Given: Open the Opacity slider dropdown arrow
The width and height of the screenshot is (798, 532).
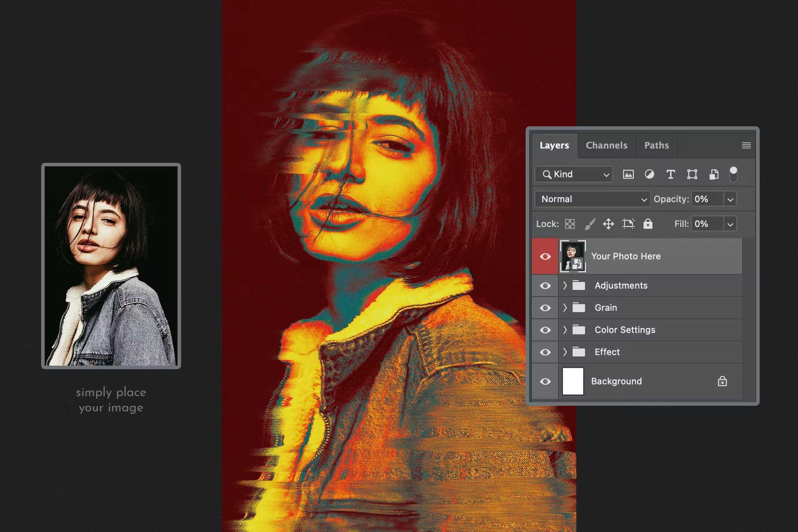Looking at the screenshot, I should click(730, 200).
